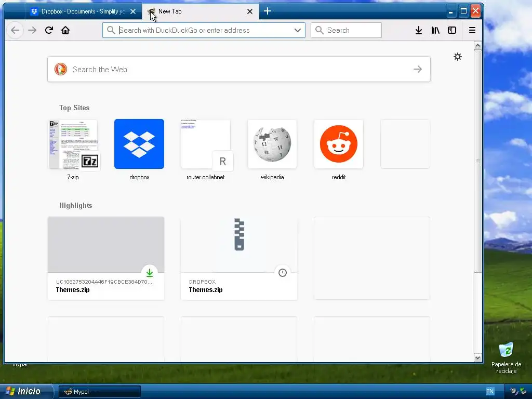The width and height of the screenshot is (532, 399).
Task: Click the vertical scrollbar thumb
Action: 478,161
